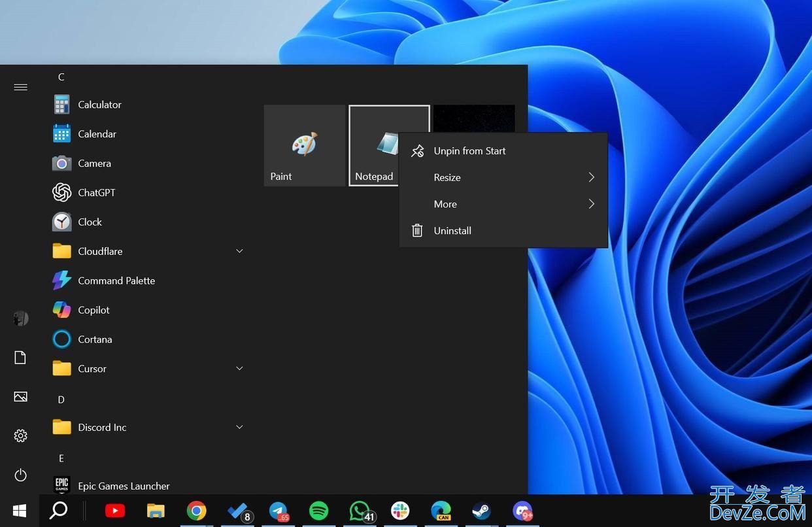Click the Power button in Start sidebar

[x=20, y=475]
